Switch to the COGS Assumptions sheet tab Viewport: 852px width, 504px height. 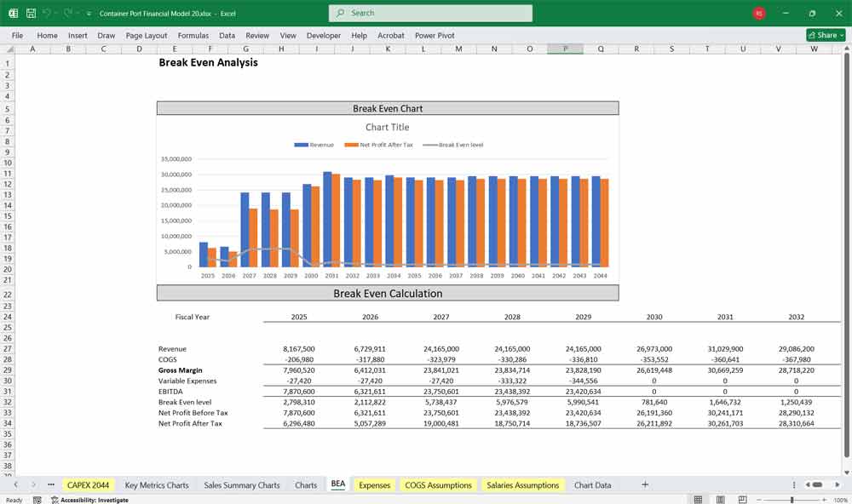(438, 484)
